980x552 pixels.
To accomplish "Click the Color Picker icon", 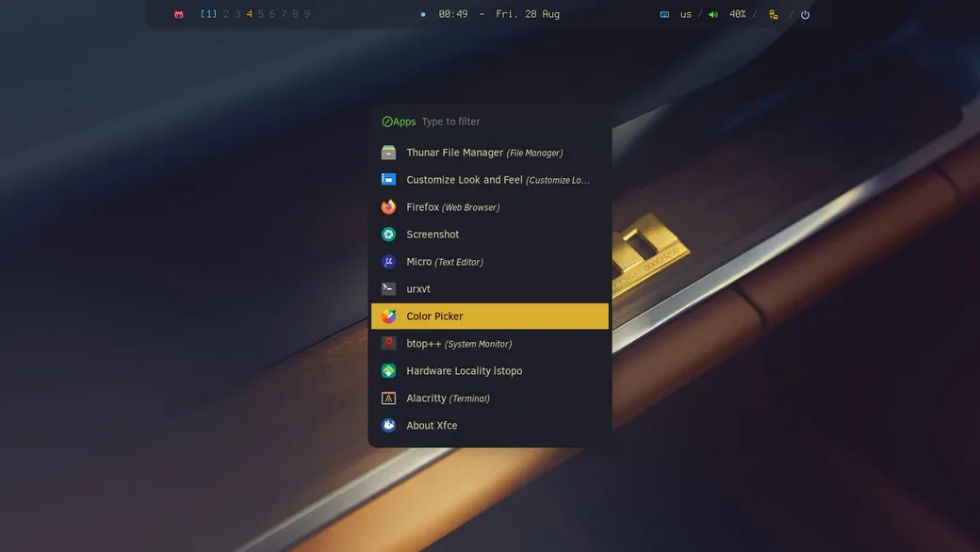I will pos(389,316).
